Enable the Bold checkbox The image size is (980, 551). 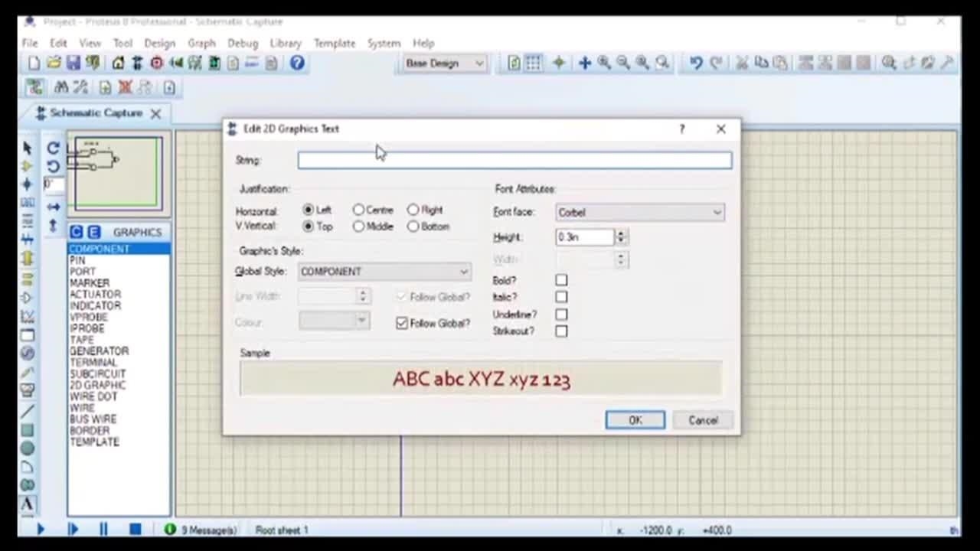[x=561, y=281]
